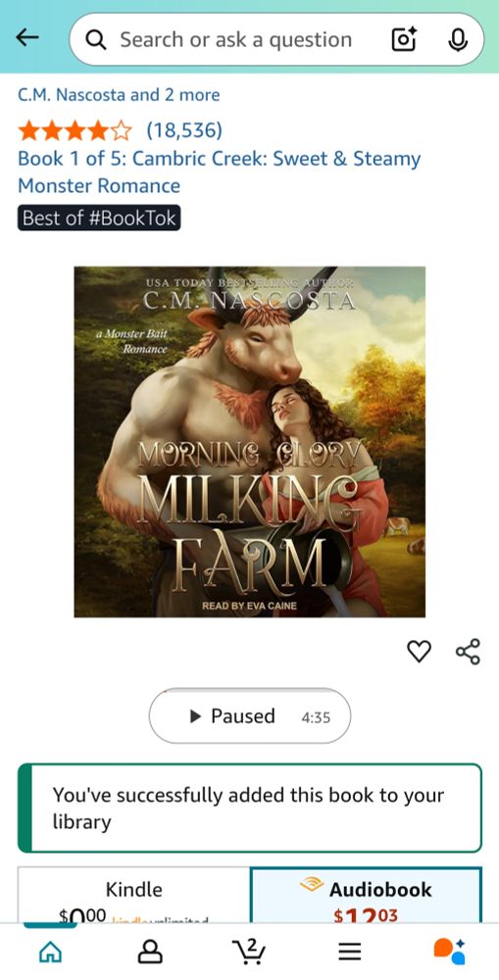Open the hamburger menu icon
This screenshot has height=980, width=499.
click(x=350, y=952)
